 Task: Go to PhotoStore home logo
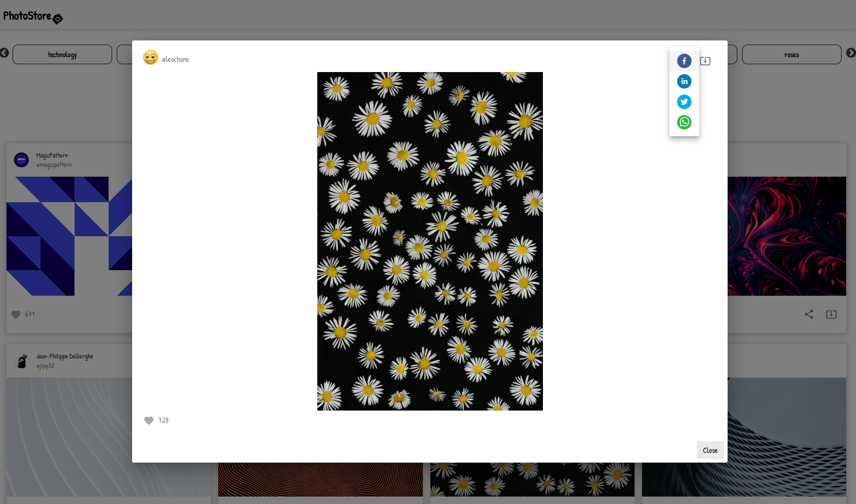(33, 17)
